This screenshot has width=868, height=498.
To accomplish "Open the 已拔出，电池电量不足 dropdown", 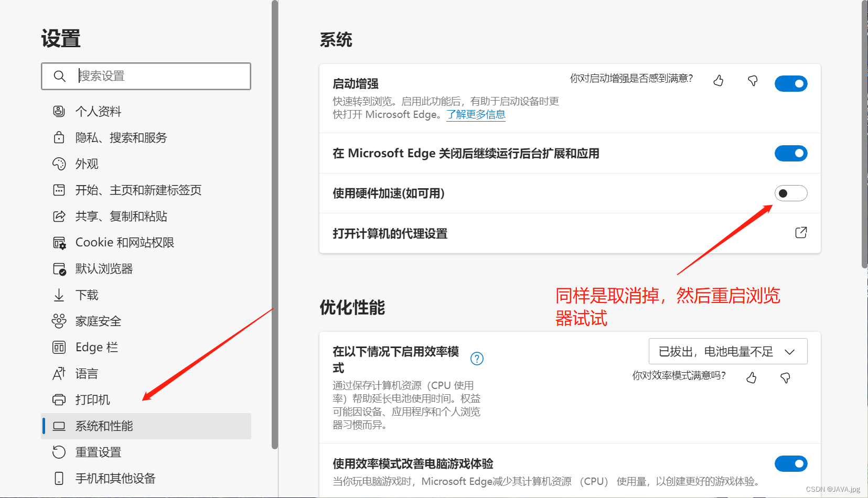I will coord(728,351).
